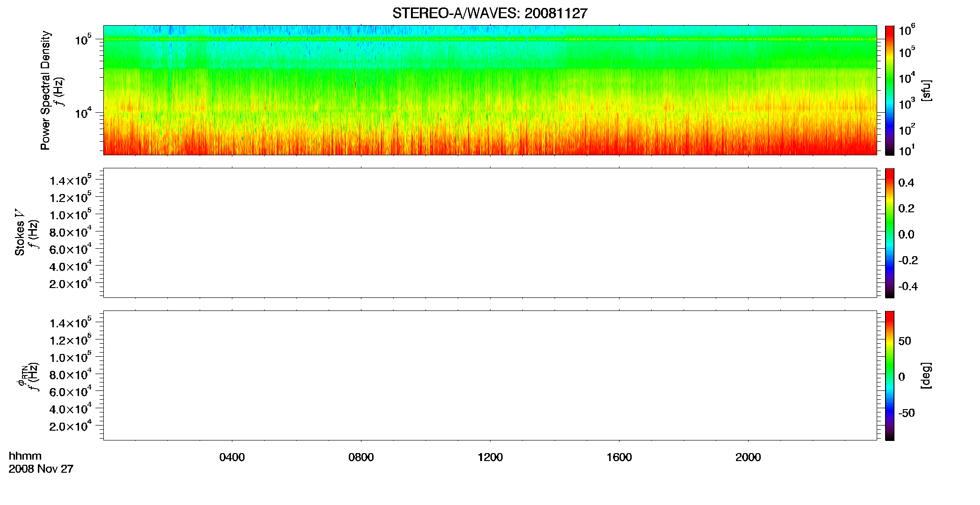Click the narrow yellow-green line near 10^5 Hz
The height and width of the screenshot is (505, 980).
(490, 39)
